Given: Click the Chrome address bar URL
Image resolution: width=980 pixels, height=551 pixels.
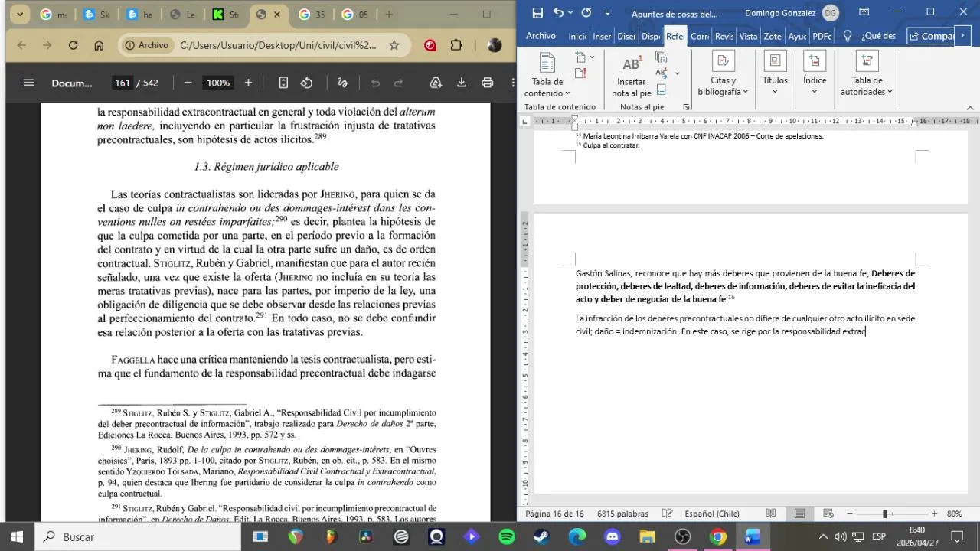Looking at the screenshot, I should tap(278, 45).
